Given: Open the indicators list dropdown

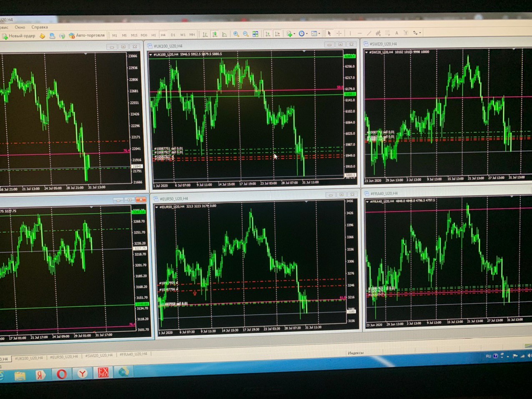Looking at the screenshot, I should point(291,34).
